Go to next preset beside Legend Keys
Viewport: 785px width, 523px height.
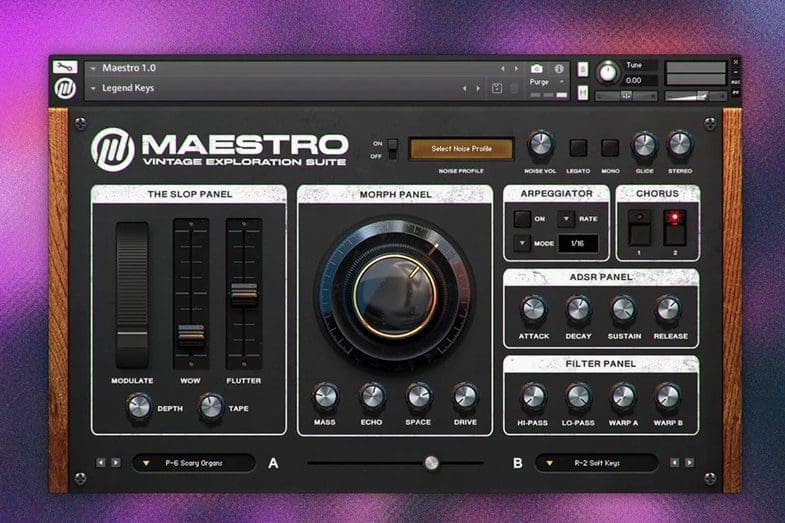click(478, 89)
